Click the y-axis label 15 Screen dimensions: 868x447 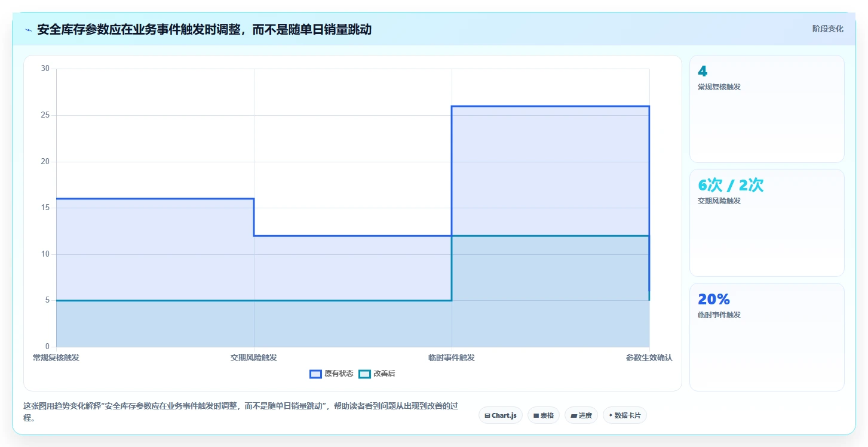point(45,208)
